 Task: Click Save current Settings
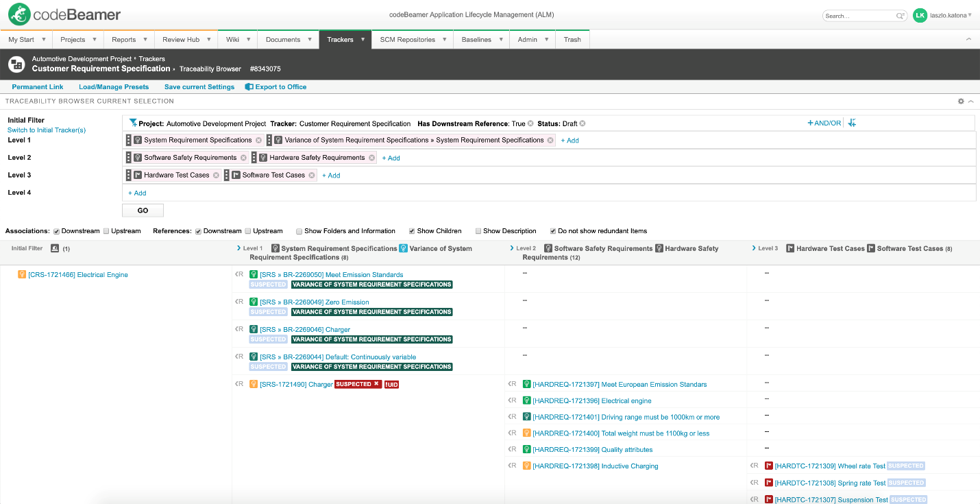coord(199,87)
